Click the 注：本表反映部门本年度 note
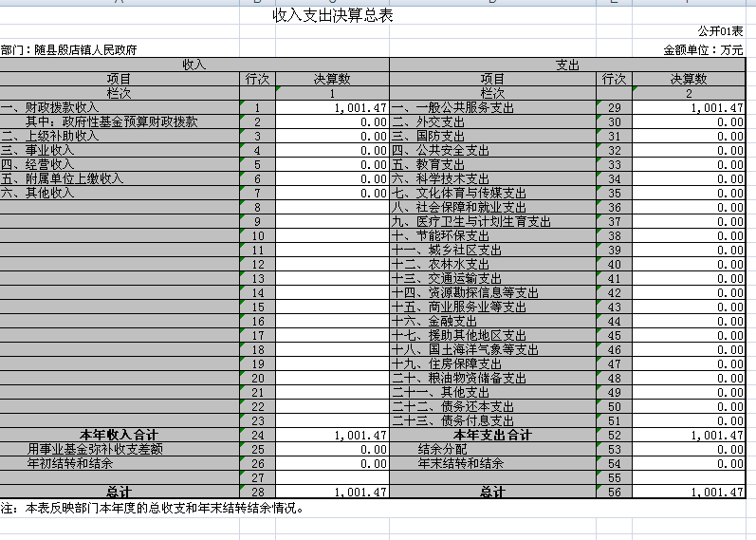 (x=153, y=508)
